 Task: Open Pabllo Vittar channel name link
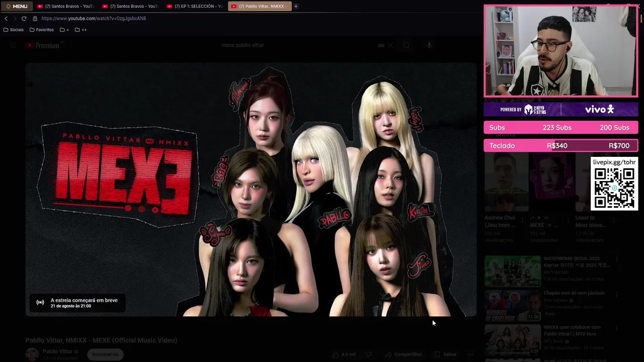point(58,351)
